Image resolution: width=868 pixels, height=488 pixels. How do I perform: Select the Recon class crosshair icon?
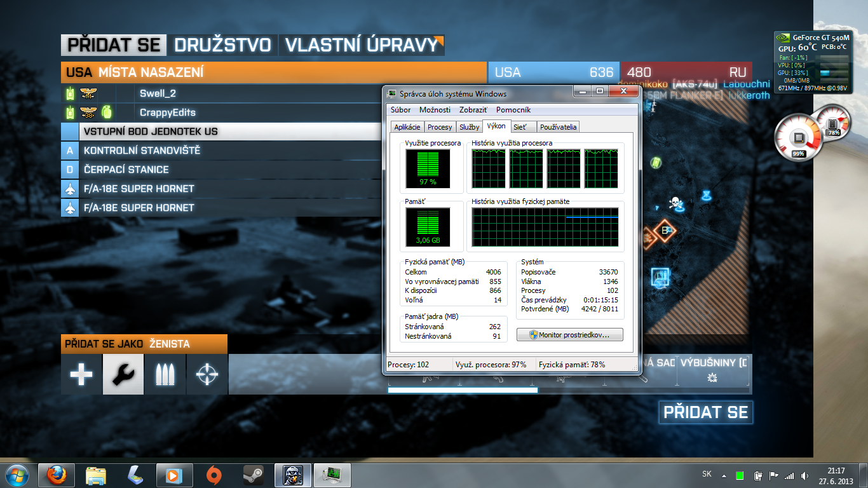(x=207, y=375)
